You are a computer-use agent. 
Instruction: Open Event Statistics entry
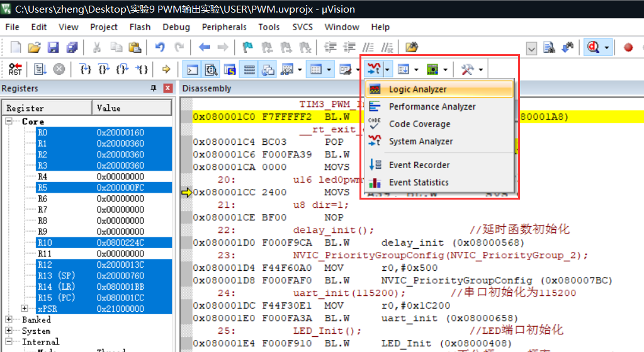click(439, 183)
